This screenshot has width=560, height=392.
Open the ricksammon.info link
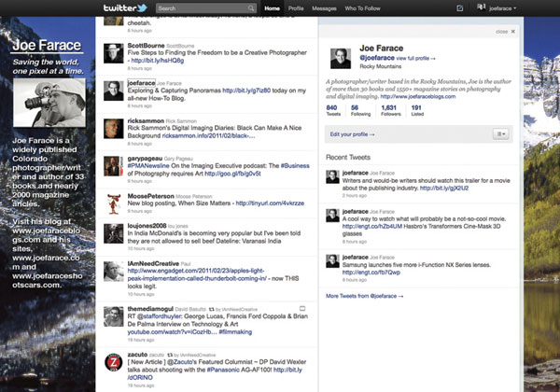208,135
